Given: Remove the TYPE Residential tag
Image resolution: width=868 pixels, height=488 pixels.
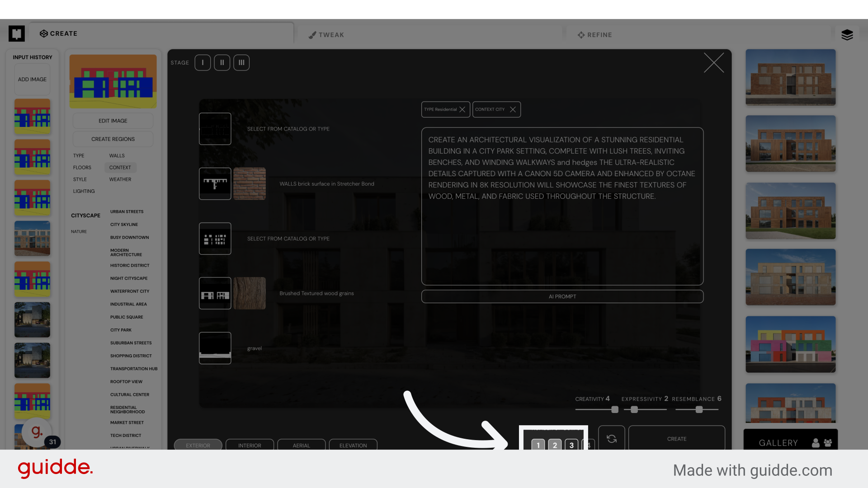Looking at the screenshot, I should tap(462, 109).
